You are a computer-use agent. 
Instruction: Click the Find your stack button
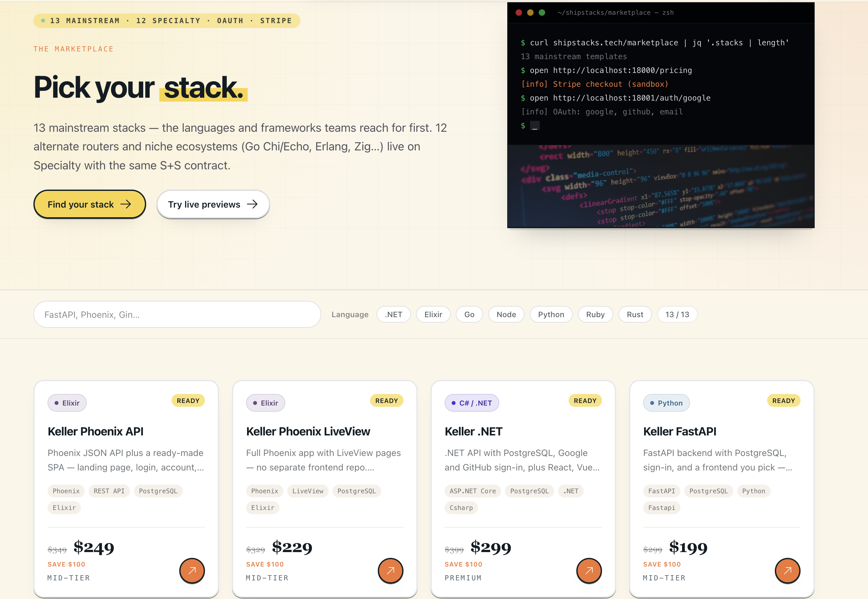(x=90, y=204)
